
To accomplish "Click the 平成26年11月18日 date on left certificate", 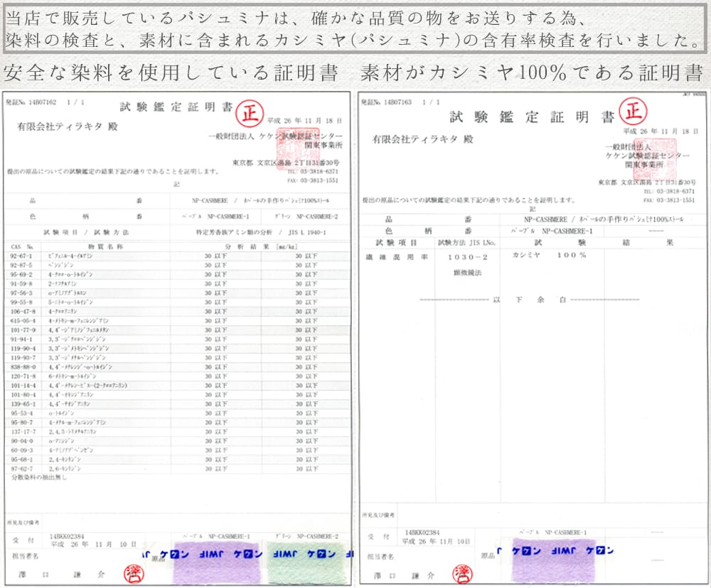I will point(304,121).
